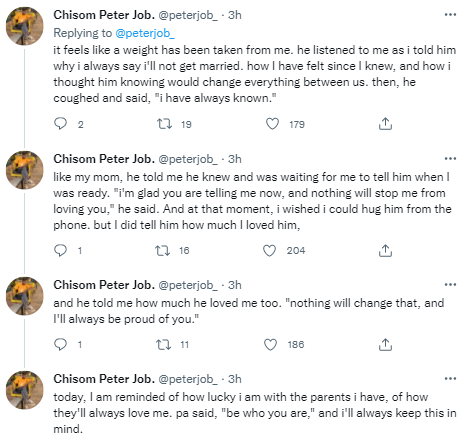Open more options on "like my mom" tweet
This screenshot has width=469, height=443.
[450, 159]
